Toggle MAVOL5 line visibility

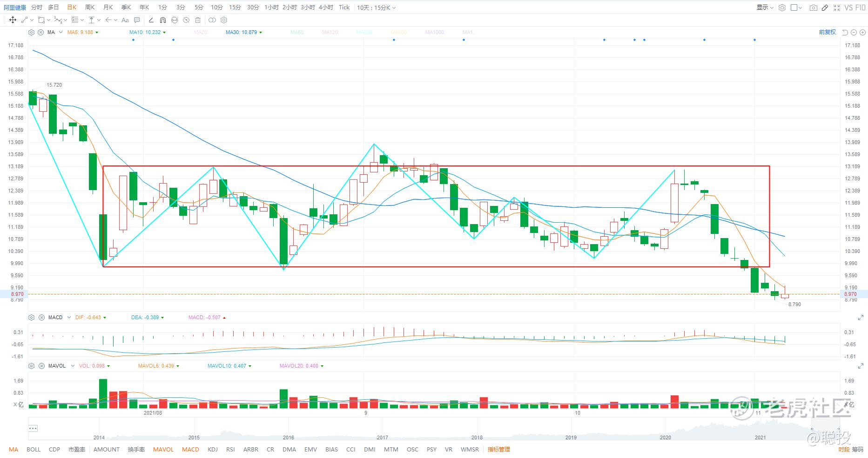(x=158, y=366)
